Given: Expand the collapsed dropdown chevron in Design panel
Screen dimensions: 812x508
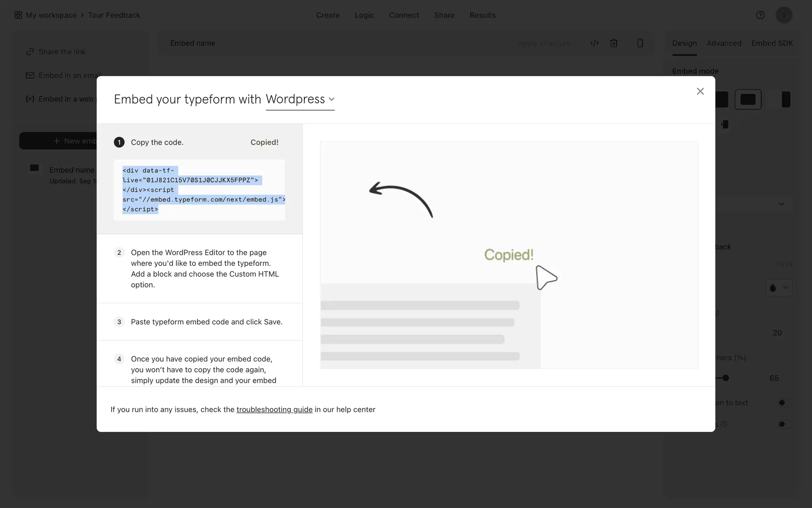Looking at the screenshot, I should (x=781, y=204).
